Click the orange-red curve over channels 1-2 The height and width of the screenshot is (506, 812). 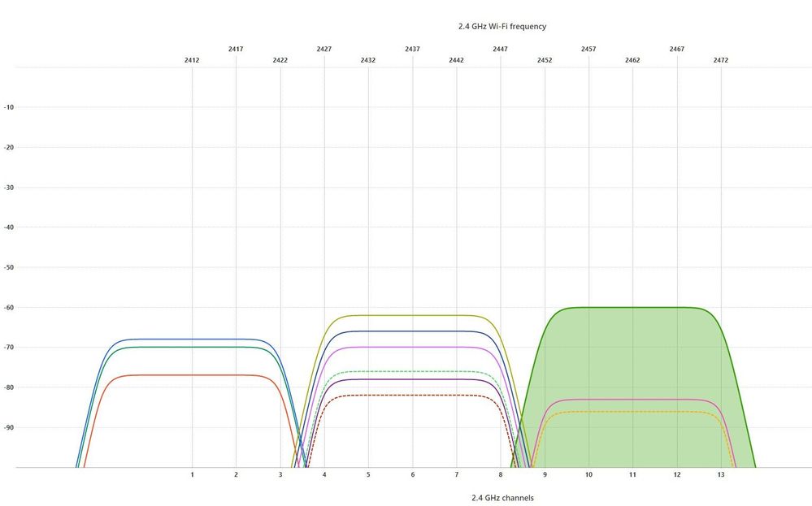[x=192, y=375]
